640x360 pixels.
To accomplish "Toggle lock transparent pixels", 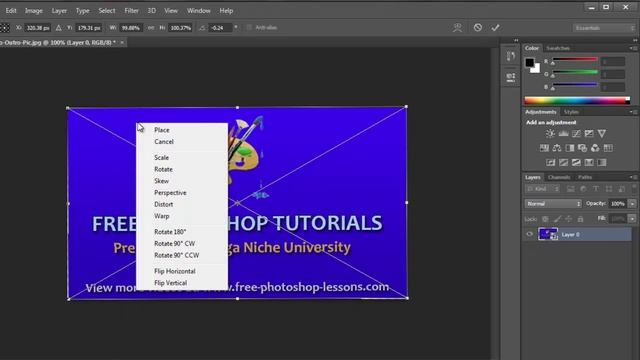I will (x=545, y=219).
